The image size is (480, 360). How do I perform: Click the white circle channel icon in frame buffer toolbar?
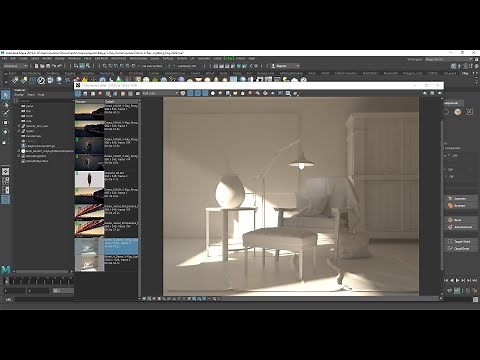[213, 94]
